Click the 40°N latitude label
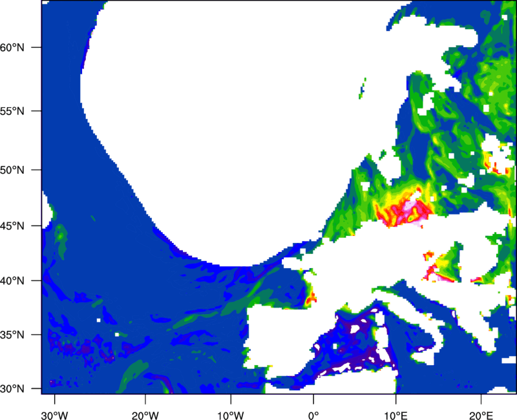This screenshot has width=517, height=420. click(12, 281)
